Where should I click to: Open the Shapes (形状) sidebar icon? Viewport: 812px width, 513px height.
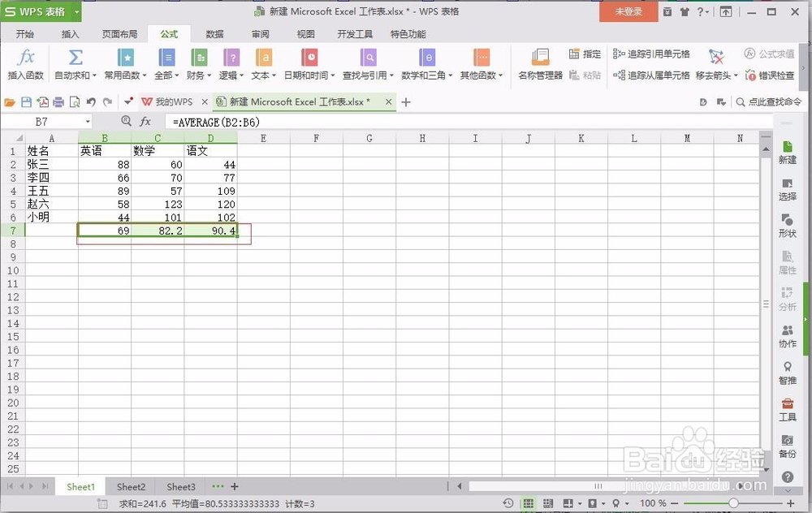pos(787,222)
